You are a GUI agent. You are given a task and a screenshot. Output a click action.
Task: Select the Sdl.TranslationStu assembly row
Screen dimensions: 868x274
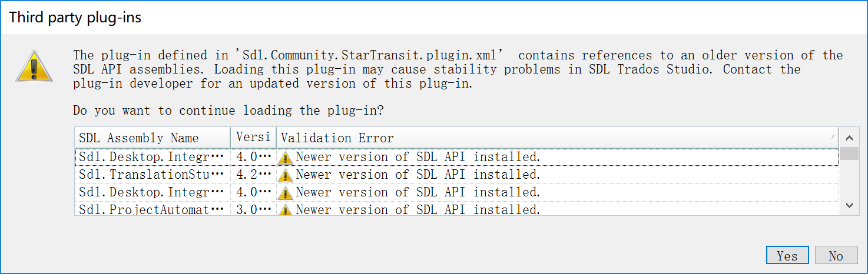(456, 175)
